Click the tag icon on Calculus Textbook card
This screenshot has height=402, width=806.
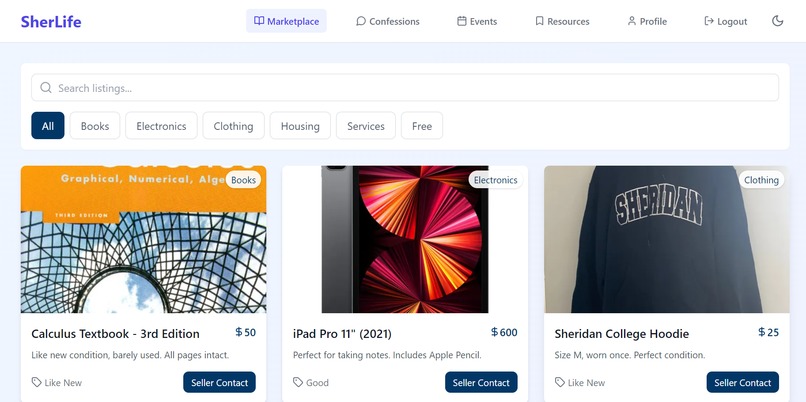point(36,382)
